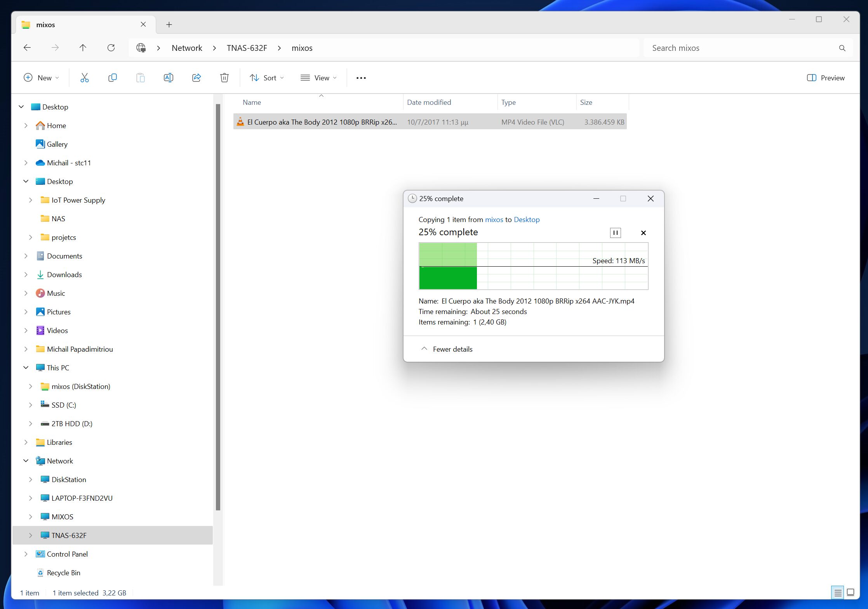This screenshot has height=609, width=868.
Task: Click the Search mixos input field
Action: pyautogui.click(x=740, y=48)
